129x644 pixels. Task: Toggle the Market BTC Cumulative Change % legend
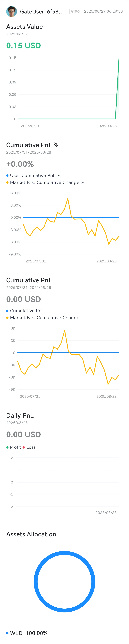45,182
